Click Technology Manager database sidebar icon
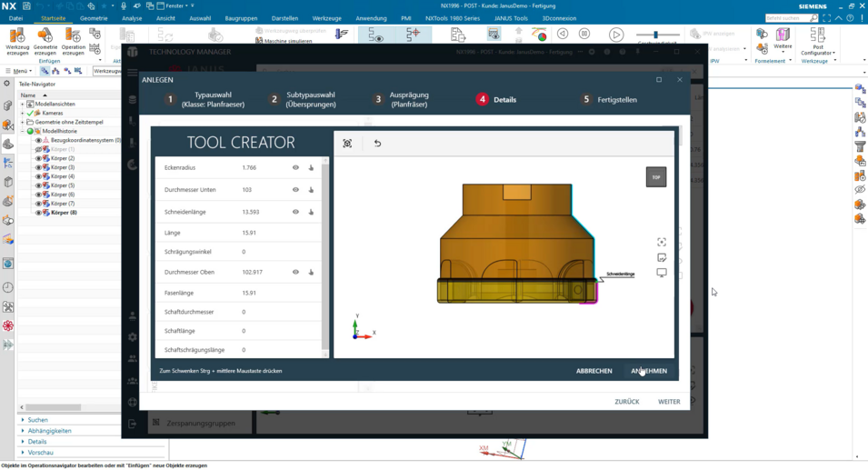The width and height of the screenshot is (868, 470). coord(133,100)
